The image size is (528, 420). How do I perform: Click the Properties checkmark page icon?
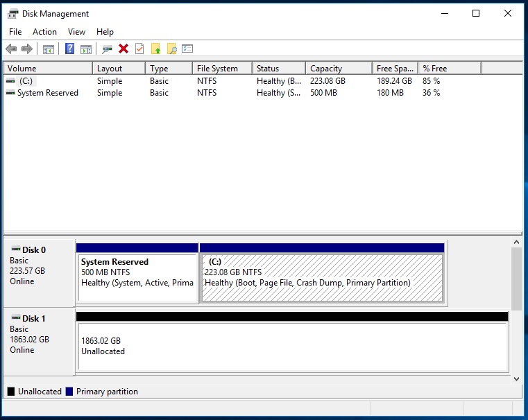point(139,49)
